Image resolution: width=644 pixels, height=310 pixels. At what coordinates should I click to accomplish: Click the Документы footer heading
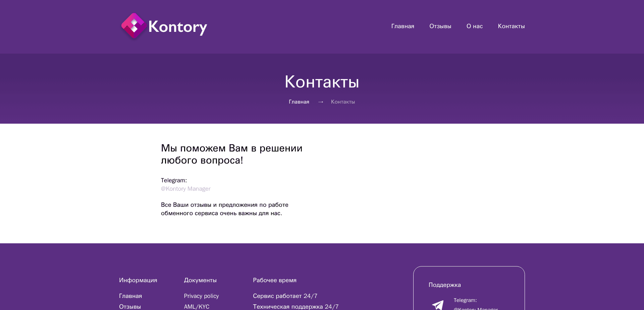coord(200,281)
